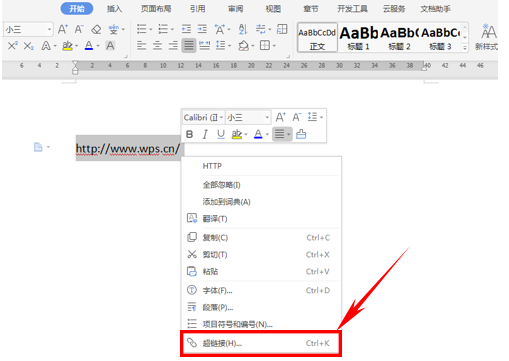This screenshot has width=509, height=361.
Task: Toggle Bold in the mini toolbar
Action: point(189,134)
